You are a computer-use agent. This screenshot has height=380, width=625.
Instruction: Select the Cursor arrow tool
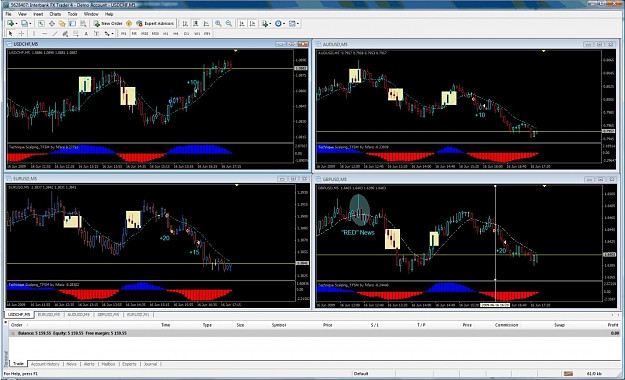click(11, 34)
